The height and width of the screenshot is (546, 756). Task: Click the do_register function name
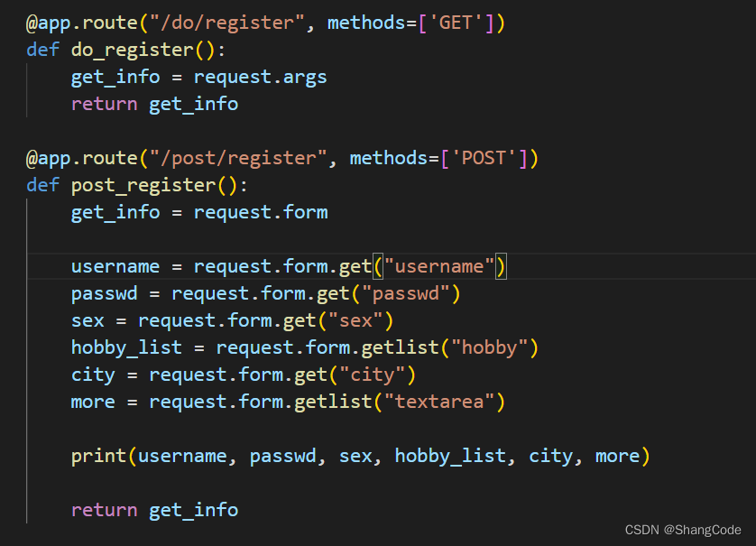click(x=133, y=50)
